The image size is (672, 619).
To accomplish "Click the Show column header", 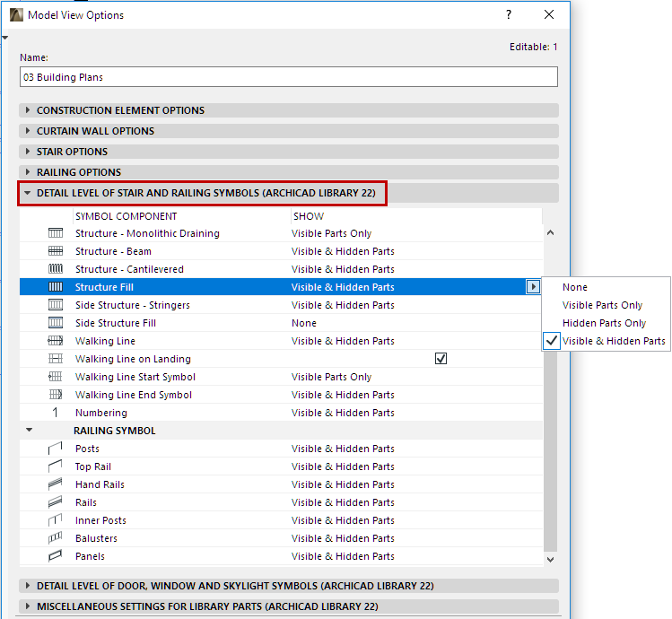I will [x=309, y=216].
